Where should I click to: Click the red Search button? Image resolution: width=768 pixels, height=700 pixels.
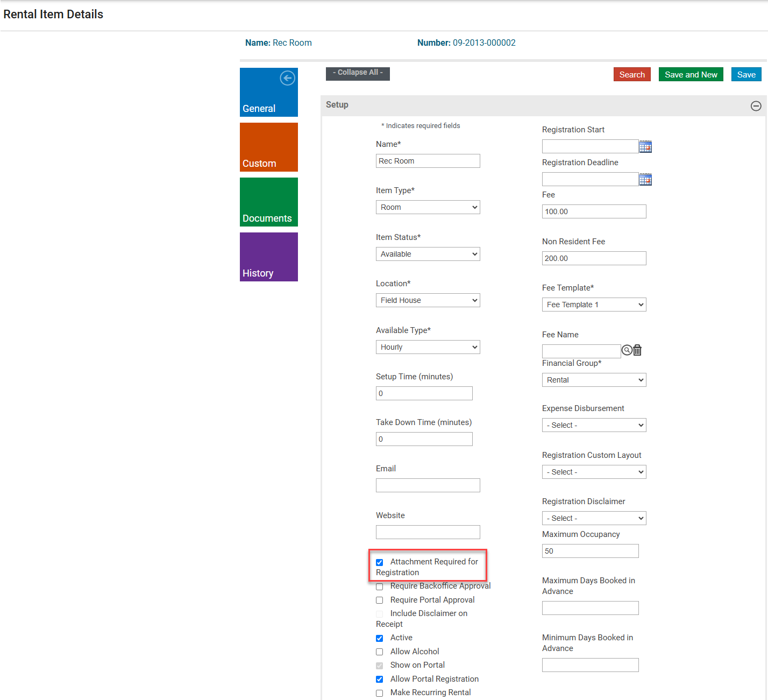click(632, 74)
